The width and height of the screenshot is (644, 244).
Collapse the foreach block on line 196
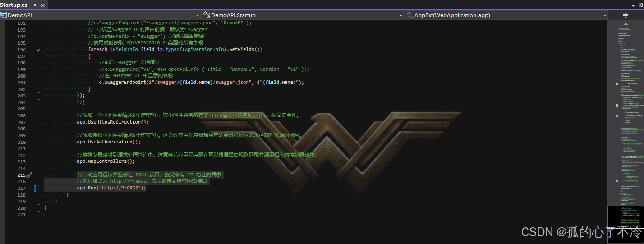[x=38, y=50]
